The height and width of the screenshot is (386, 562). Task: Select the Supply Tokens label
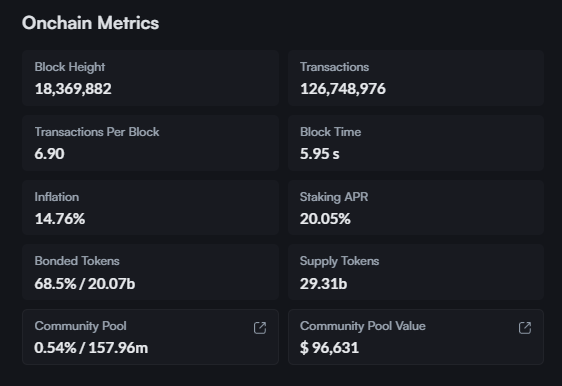click(339, 261)
